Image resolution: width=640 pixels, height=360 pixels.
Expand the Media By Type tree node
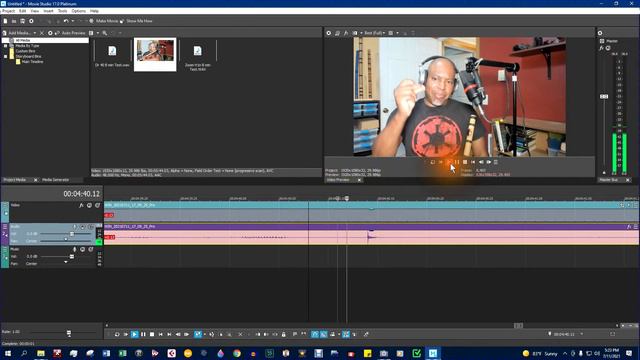[x=6, y=46]
